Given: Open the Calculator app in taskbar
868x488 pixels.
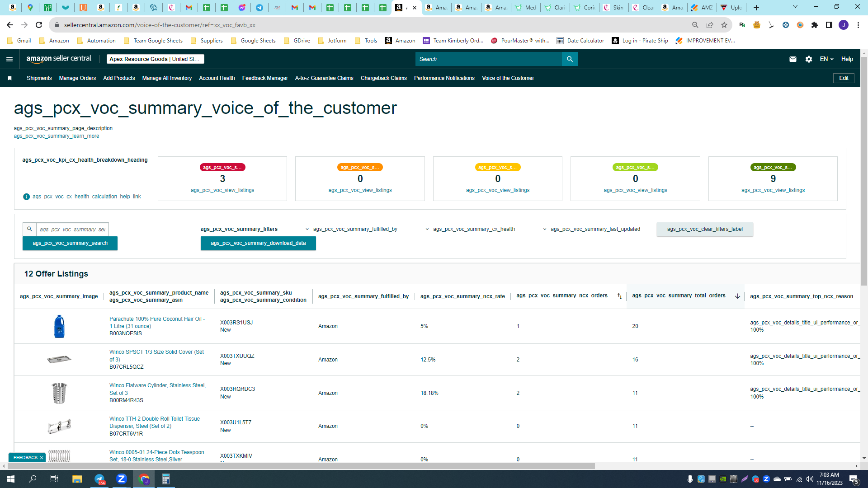Looking at the screenshot, I should point(166,479).
